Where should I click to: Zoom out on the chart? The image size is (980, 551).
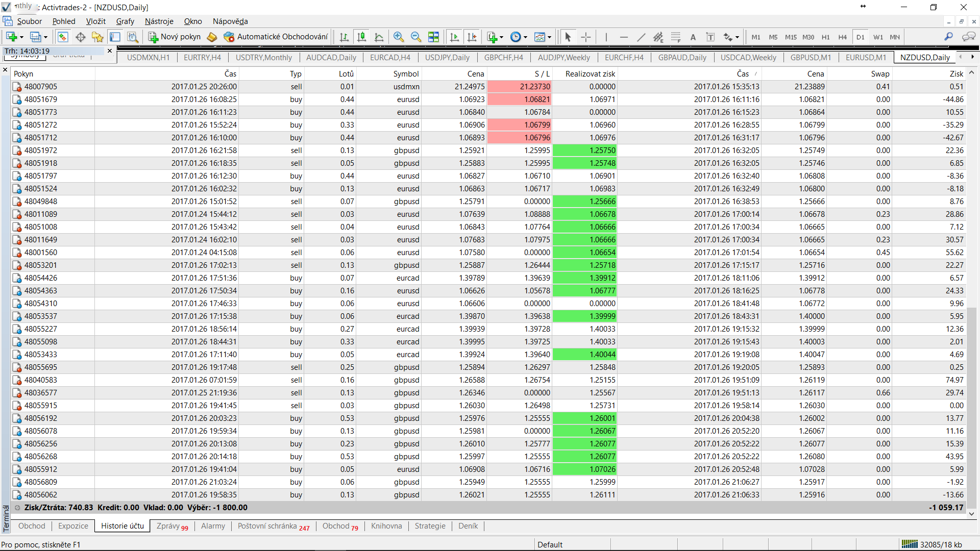coord(416,37)
